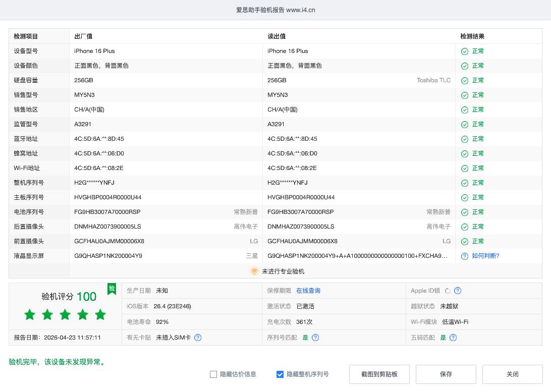Click the green check icon in 前置摄像头 row
Viewport: 551px width, 392px height.
pyautogui.click(x=465, y=242)
